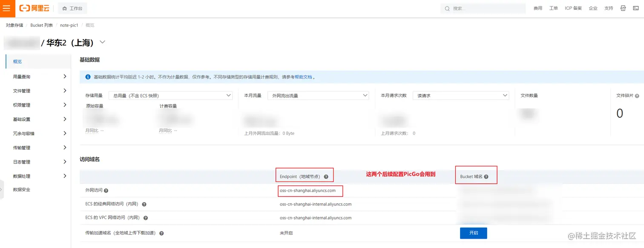This screenshot has height=248, width=644.
Task: Click 上月请求次数： 0 text
Action: [398, 133]
